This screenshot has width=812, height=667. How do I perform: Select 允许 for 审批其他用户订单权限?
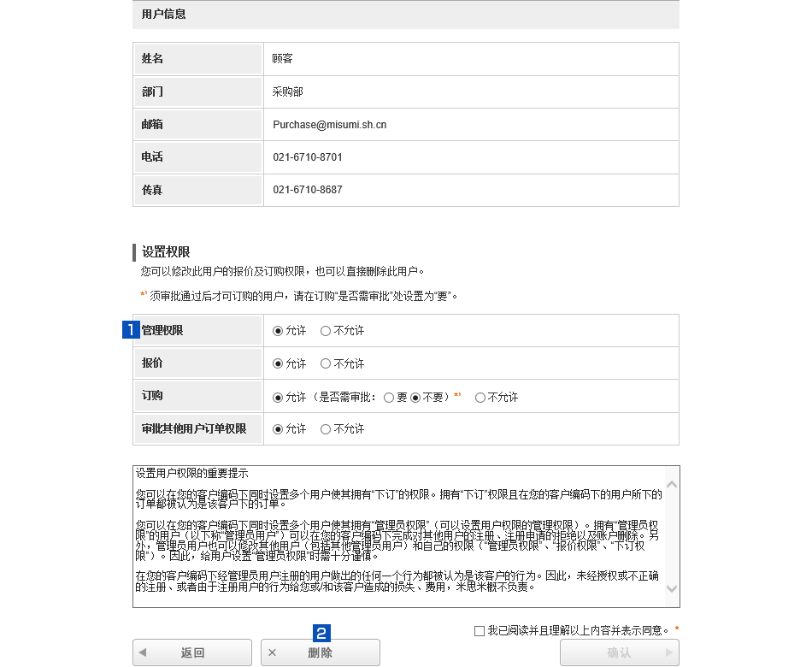[x=278, y=429]
